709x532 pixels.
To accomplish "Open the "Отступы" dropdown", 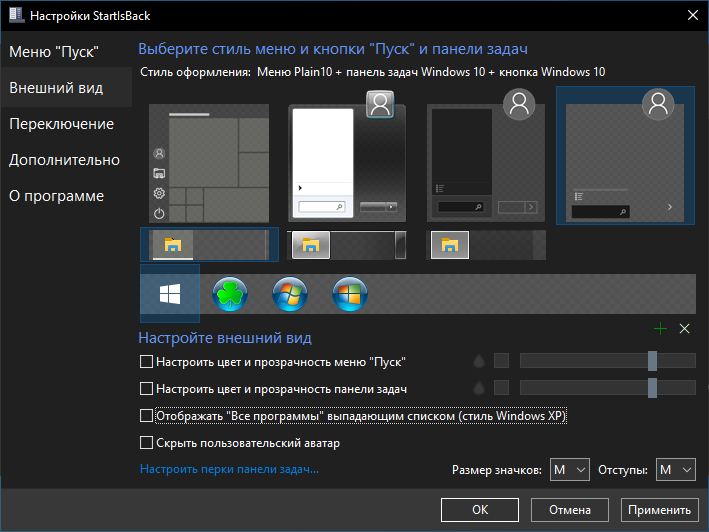I will click(x=676, y=470).
